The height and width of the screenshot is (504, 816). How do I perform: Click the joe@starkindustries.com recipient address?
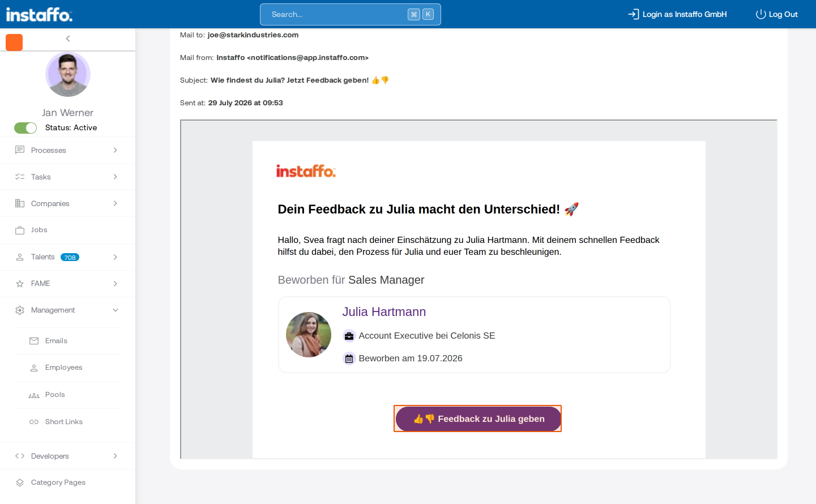pyautogui.click(x=253, y=35)
